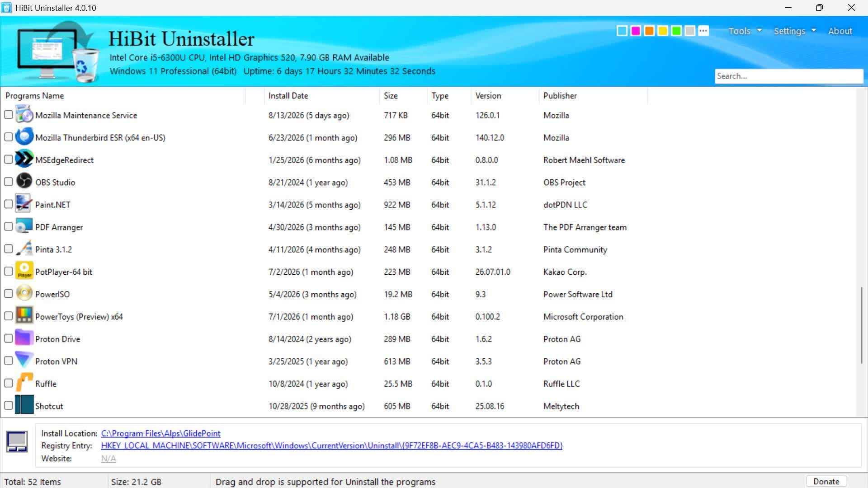Sort by the Version column header
This screenshot has width=868, height=488.
(x=505, y=96)
